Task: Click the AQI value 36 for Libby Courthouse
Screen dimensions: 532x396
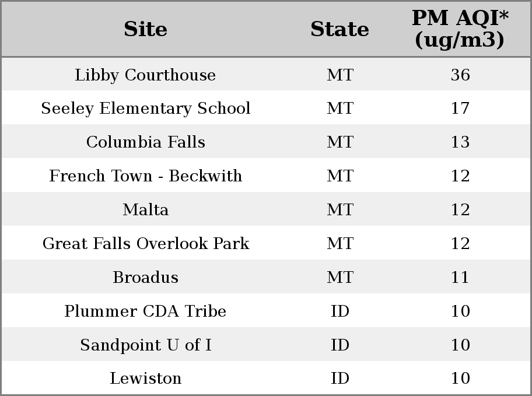Action: pos(460,75)
